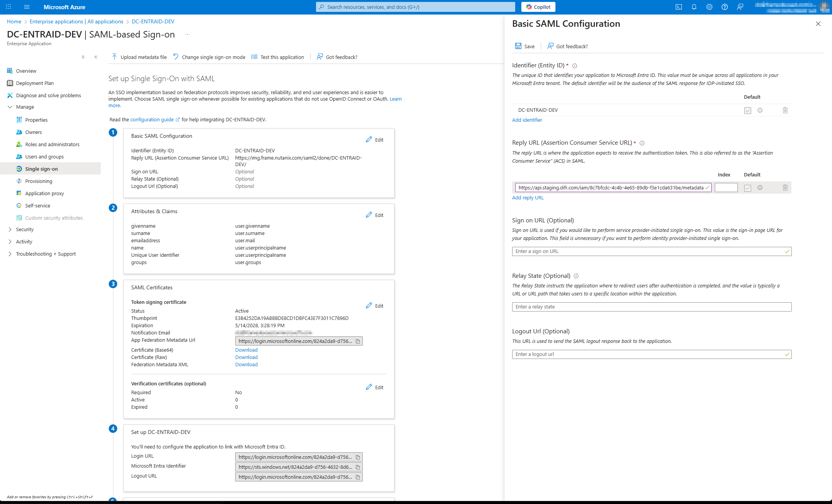
Task: Copy the Microsoft Entra Identifier value
Action: pos(358,467)
